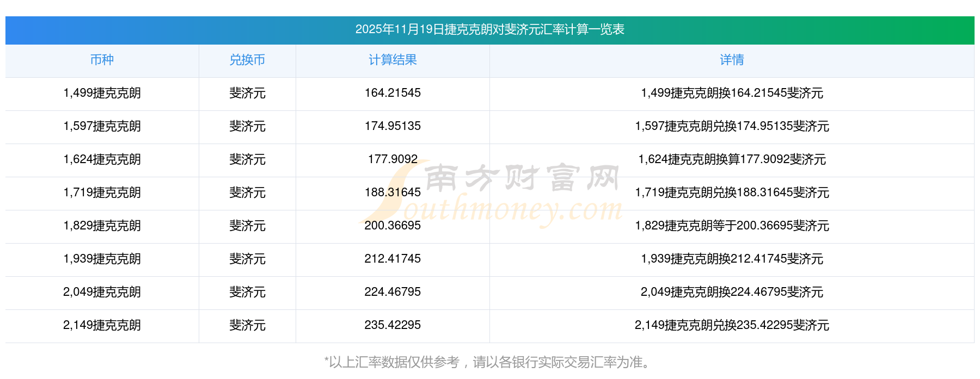Click 斐济元 in the 2,049捷克克朗 row
The height and width of the screenshot is (379, 980).
(x=247, y=292)
